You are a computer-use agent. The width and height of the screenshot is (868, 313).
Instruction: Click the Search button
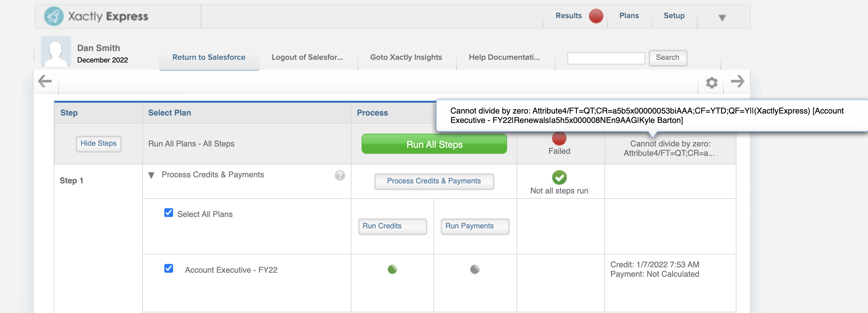coord(667,58)
